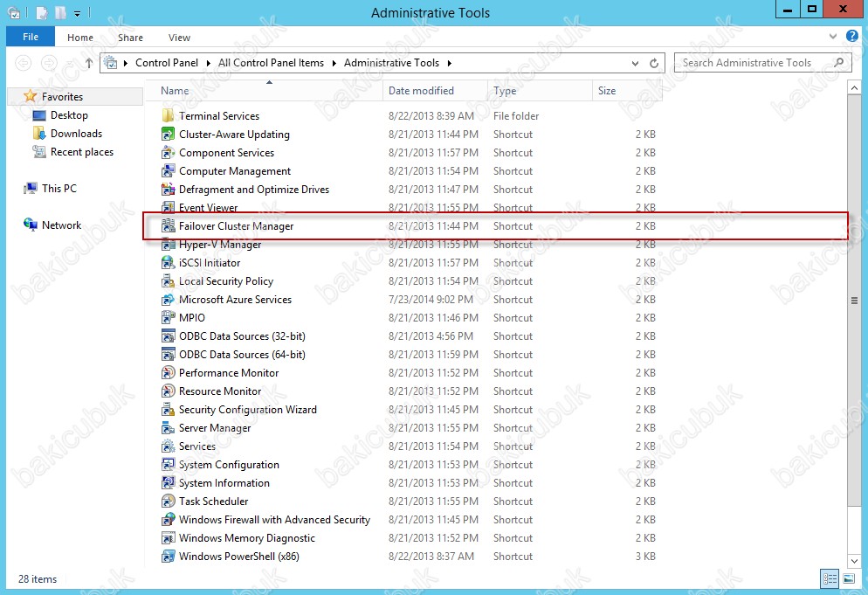Open Downloads in the navigation pane
868x595 pixels.
(x=76, y=134)
